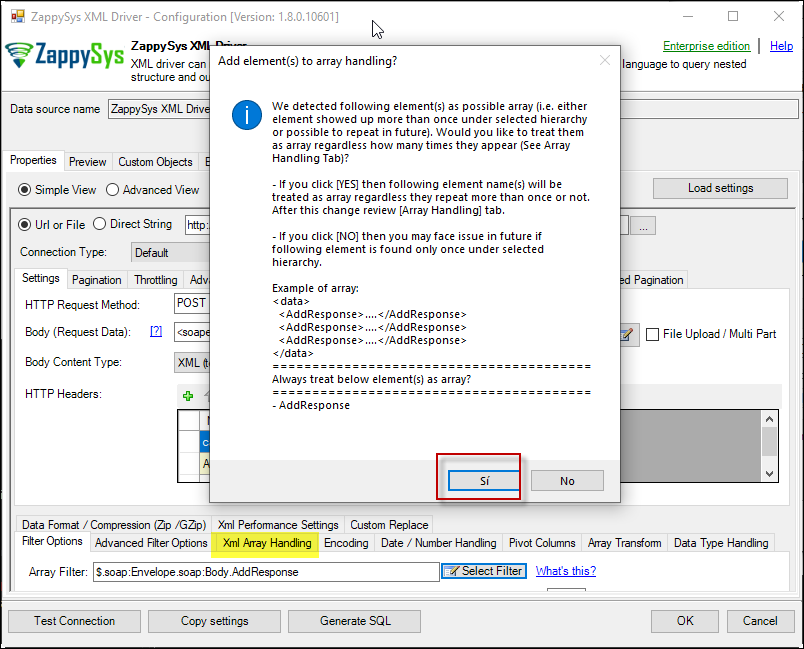Click the application icon in the title bar
Screen dimensions: 804x649
pyautogui.click(x=17, y=16)
